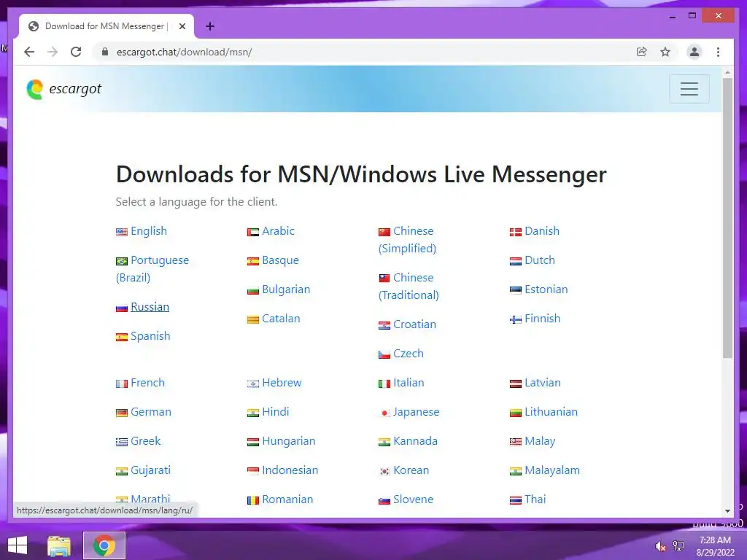Select the Dutch language link
Image resolution: width=747 pixels, height=560 pixels.
click(540, 260)
